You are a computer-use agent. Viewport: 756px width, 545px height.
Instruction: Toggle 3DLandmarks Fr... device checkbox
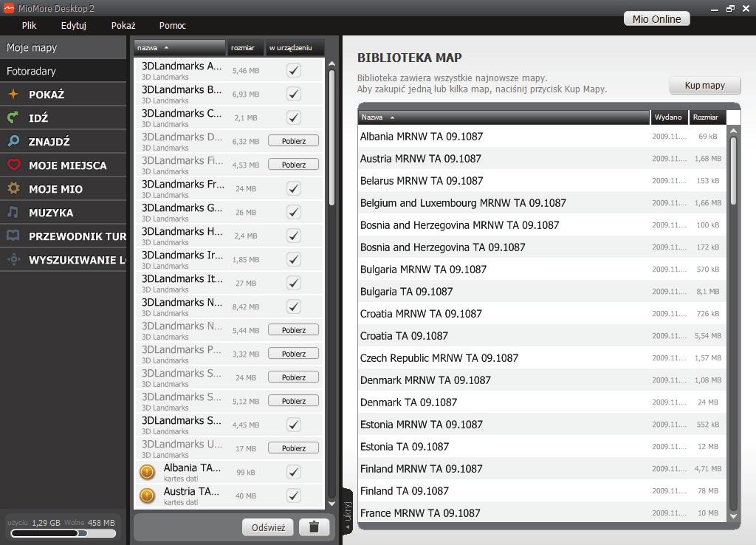click(x=294, y=188)
